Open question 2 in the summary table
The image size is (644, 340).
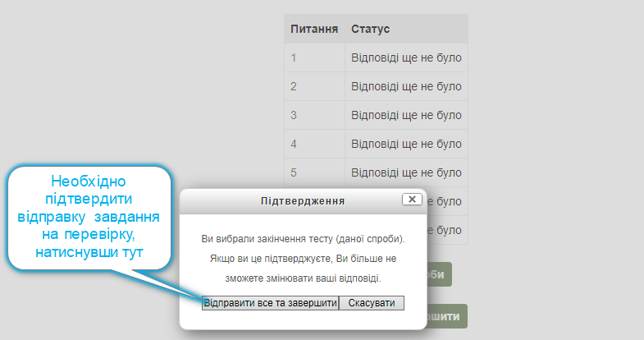click(293, 86)
